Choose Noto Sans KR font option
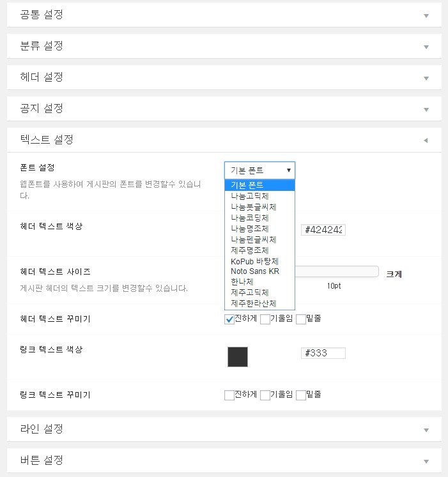 point(259,271)
